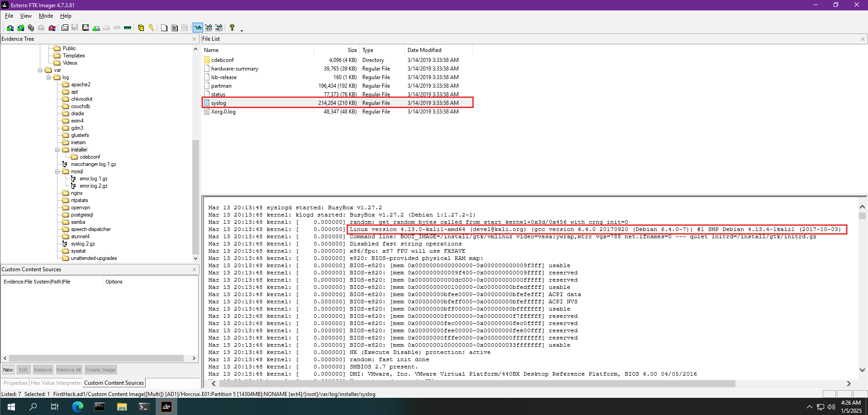
Task: Open toolbar options overflow arrow
Action: (x=242, y=30)
